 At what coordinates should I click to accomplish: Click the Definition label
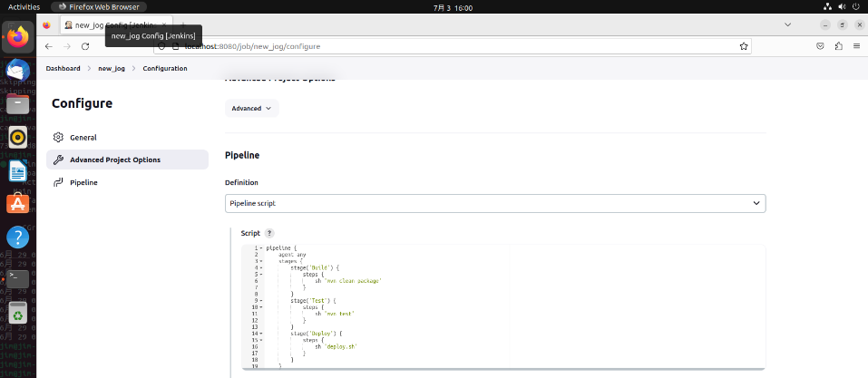(241, 182)
